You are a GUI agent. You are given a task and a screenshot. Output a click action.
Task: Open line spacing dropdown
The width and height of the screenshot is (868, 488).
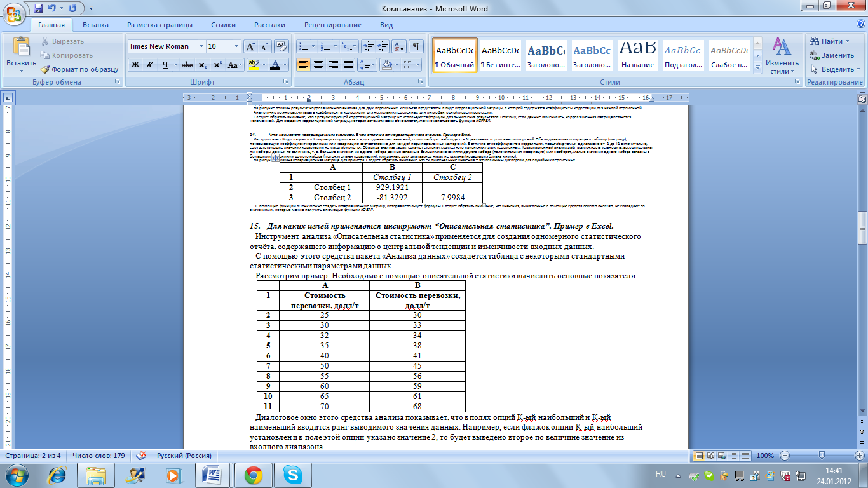pos(367,65)
